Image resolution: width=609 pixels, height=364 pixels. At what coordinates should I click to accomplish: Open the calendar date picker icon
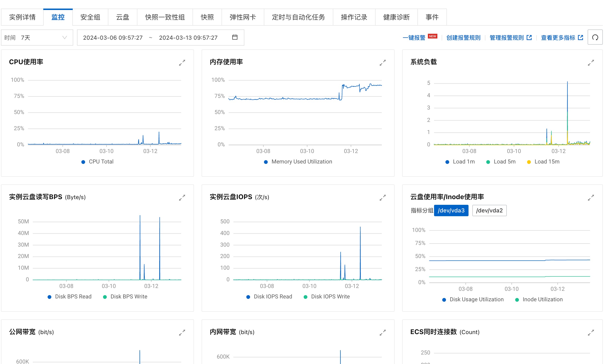click(x=235, y=37)
